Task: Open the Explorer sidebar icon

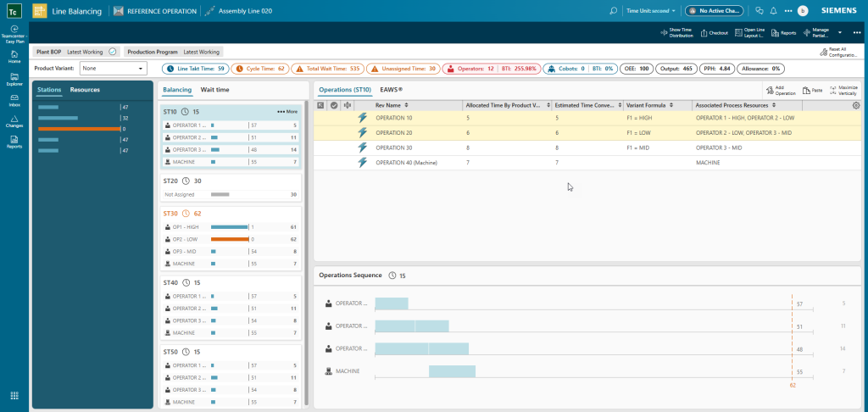Action: [14, 79]
